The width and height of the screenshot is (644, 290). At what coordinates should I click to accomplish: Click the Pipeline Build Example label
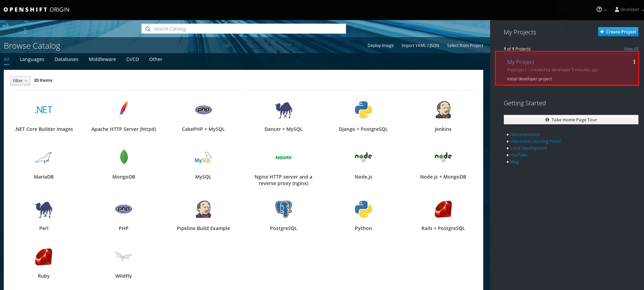203,228
